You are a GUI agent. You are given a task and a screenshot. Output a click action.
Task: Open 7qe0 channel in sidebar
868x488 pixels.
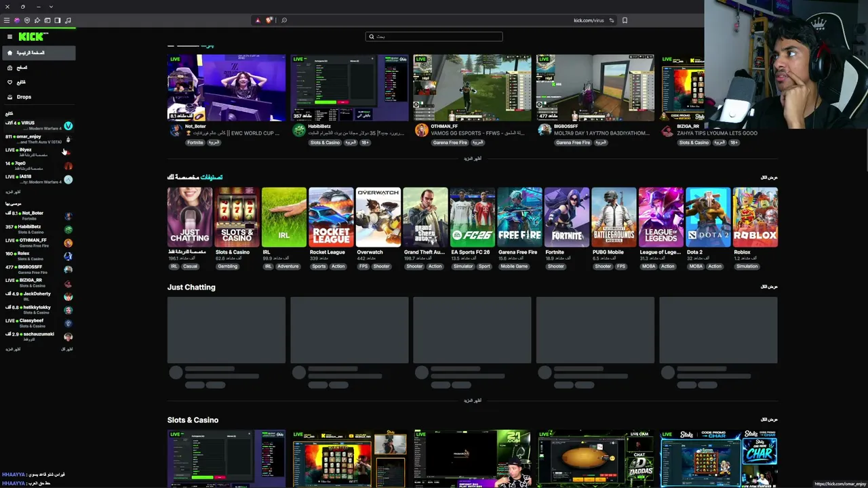[x=38, y=166]
